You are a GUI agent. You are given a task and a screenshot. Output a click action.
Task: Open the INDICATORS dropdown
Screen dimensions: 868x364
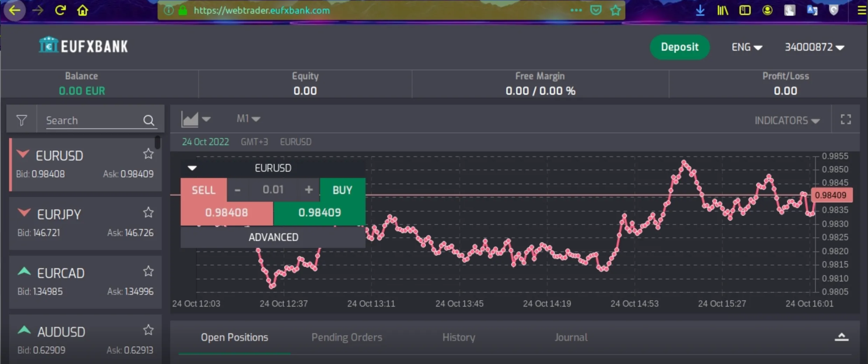point(787,121)
